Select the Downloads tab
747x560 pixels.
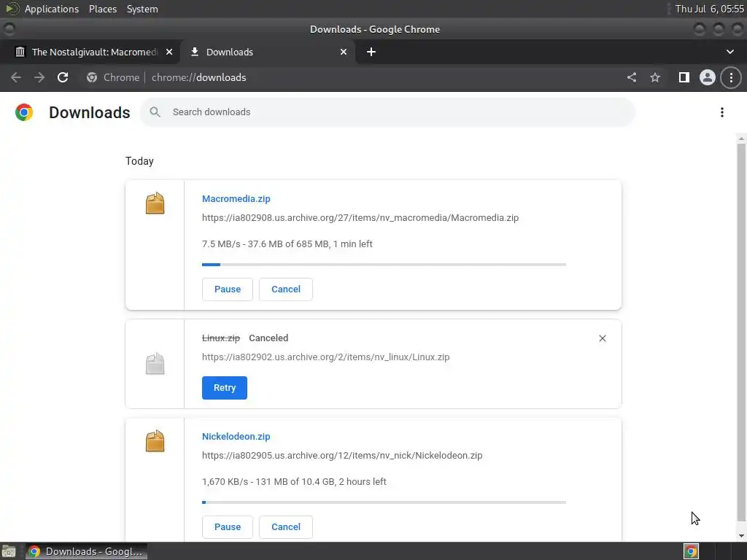coord(267,52)
